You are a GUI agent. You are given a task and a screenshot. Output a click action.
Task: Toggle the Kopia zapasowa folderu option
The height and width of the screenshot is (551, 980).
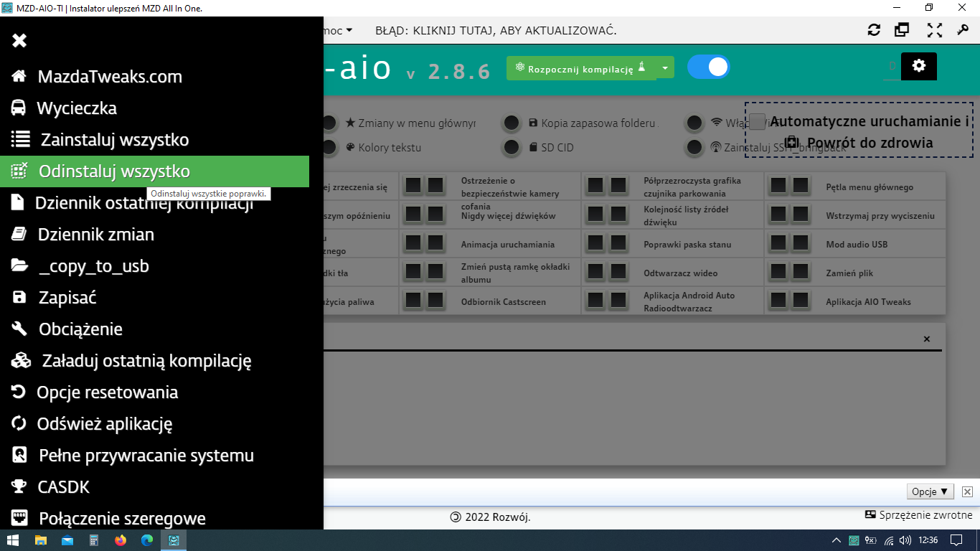(512, 123)
